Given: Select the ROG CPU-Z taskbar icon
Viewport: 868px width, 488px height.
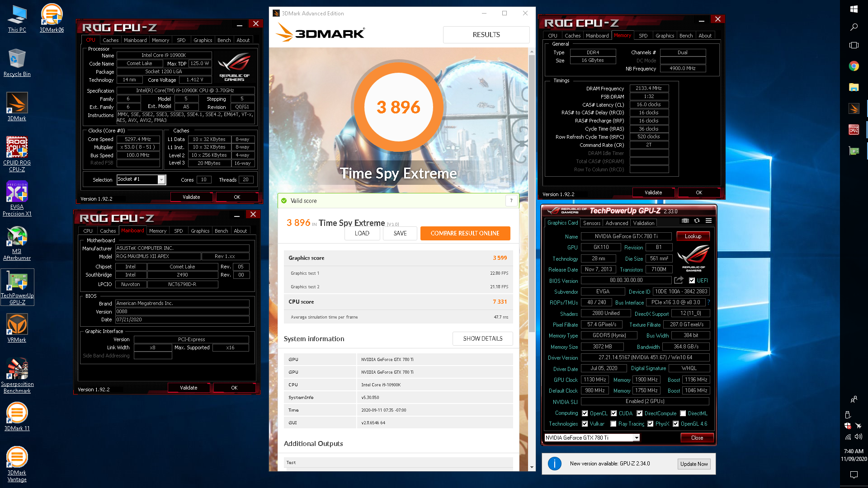Looking at the screenshot, I should pyautogui.click(x=854, y=130).
